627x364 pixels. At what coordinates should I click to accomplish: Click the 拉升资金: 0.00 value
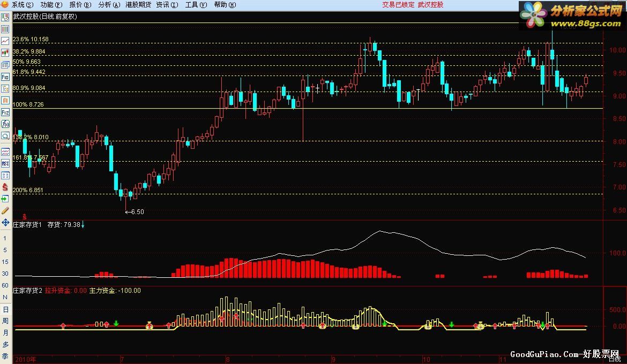click(65, 291)
